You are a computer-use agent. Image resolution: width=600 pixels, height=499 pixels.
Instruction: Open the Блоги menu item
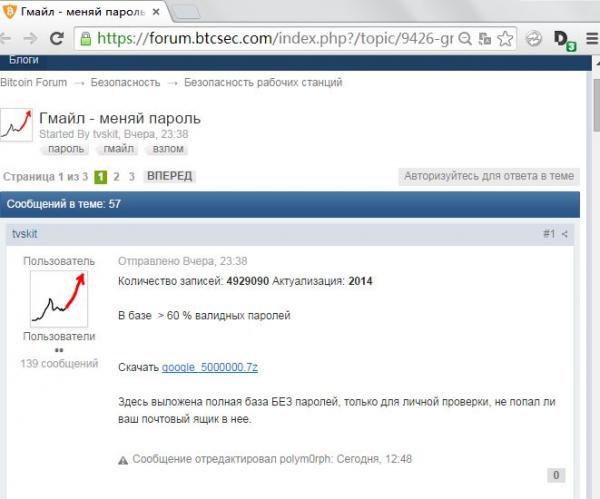pyautogui.click(x=24, y=60)
